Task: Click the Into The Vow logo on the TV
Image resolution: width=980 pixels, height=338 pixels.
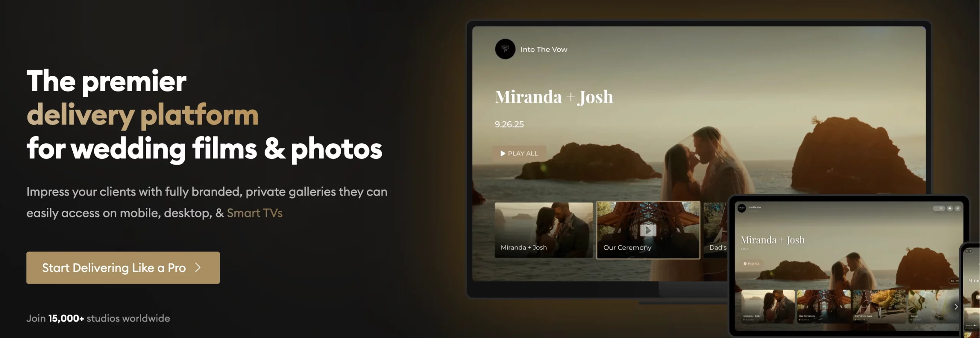Action: pyautogui.click(x=505, y=49)
